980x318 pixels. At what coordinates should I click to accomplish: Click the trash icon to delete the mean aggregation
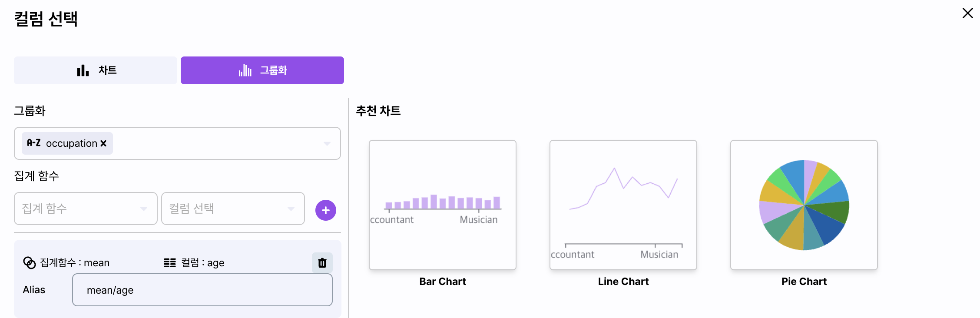coord(322,263)
